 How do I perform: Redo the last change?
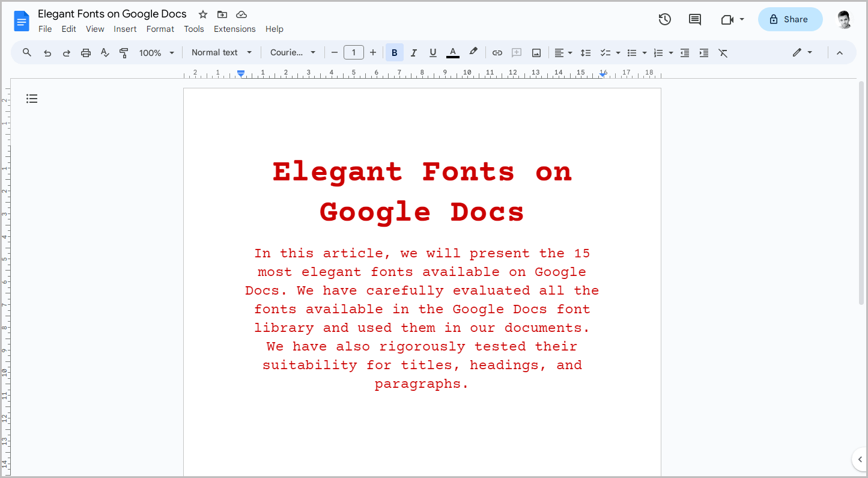[67, 52]
